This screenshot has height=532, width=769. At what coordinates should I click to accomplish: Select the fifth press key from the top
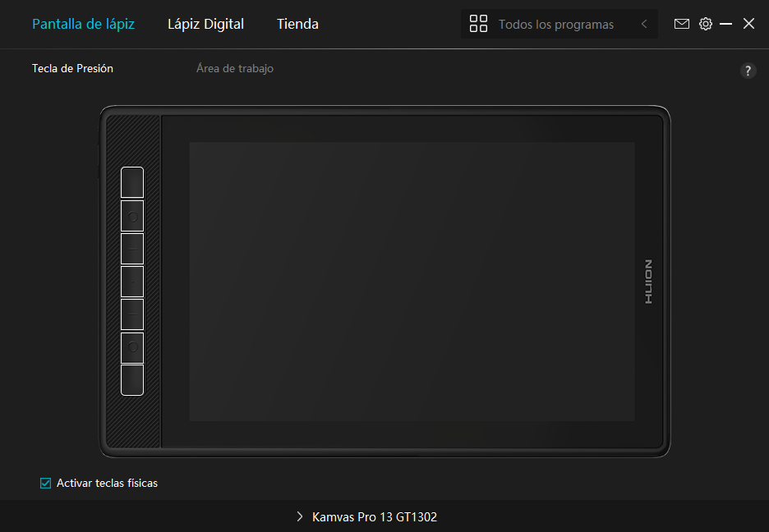[132, 314]
